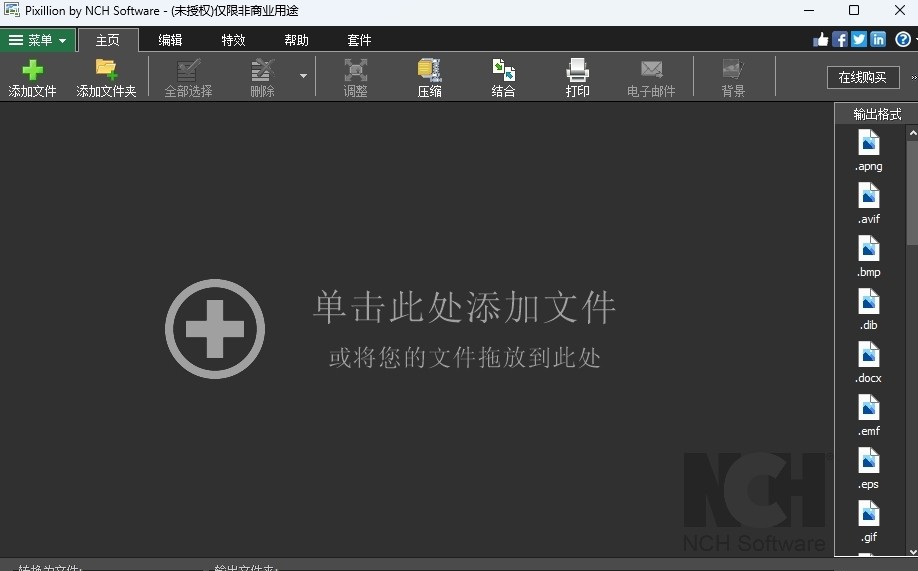Switch to the 编辑 tab
The image size is (918, 571).
[170, 40]
